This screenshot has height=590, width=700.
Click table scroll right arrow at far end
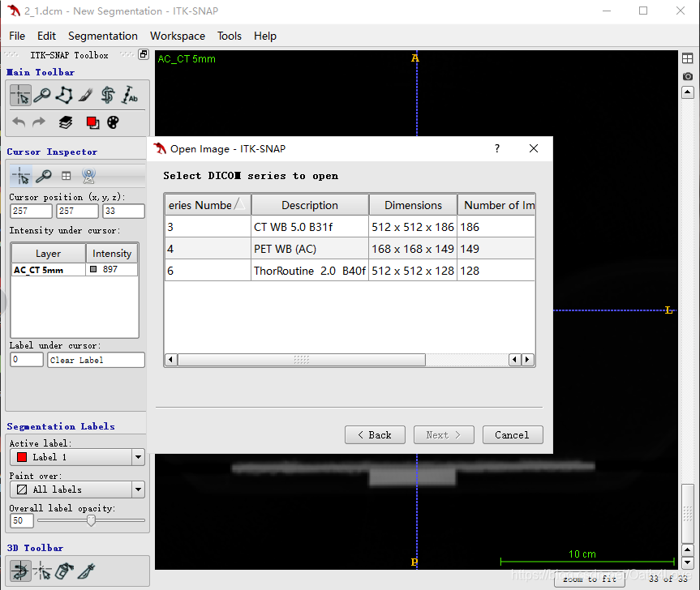click(x=527, y=360)
